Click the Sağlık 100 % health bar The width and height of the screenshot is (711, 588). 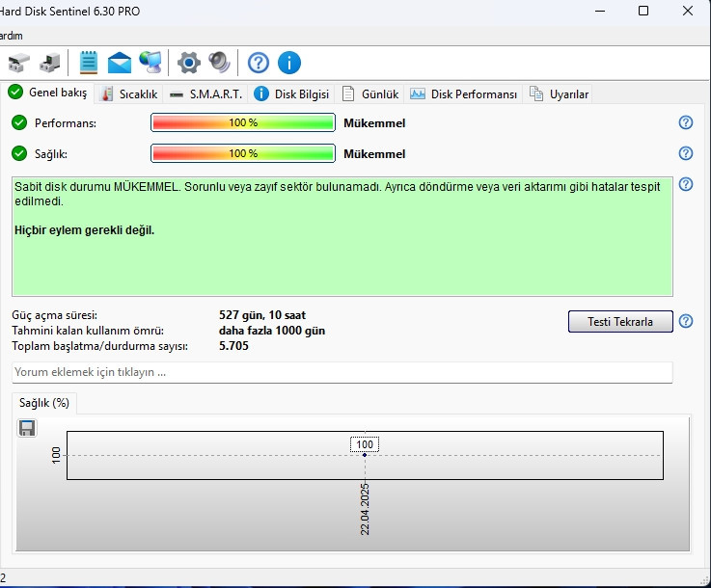tap(243, 153)
